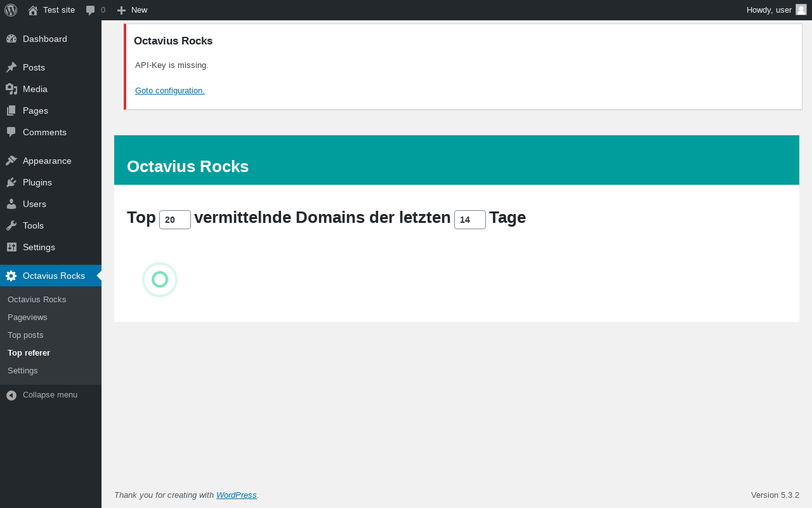
Task: Click the Settings sliders icon
Action: [11, 247]
